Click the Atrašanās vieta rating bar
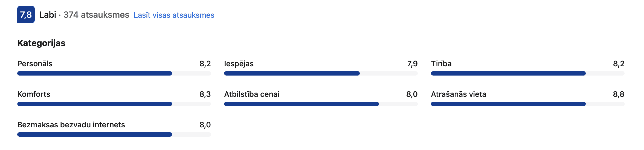Image resolution: width=644 pixels, height=150 pixels. tap(528, 104)
